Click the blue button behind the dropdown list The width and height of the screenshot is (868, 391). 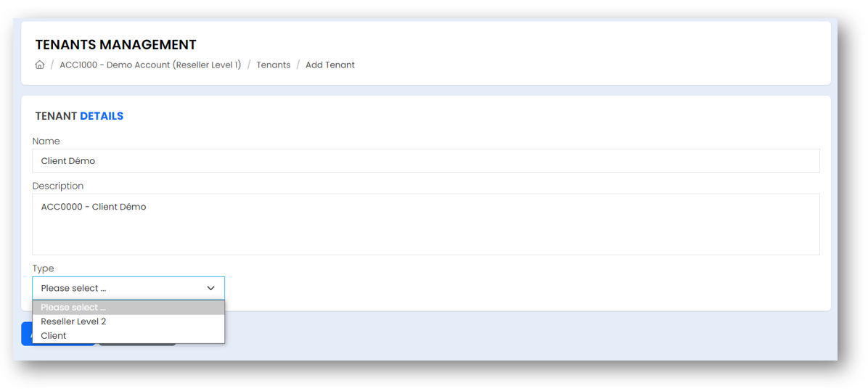[27, 334]
